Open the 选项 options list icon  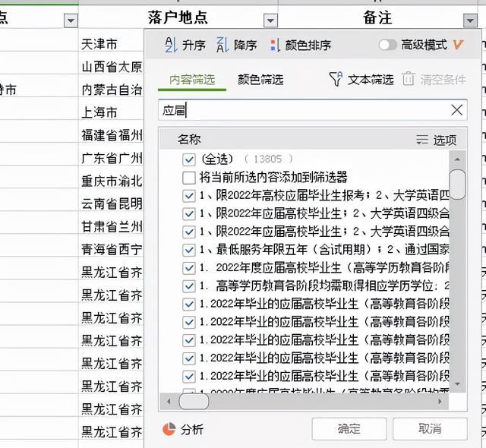pyautogui.click(x=422, y=140)
